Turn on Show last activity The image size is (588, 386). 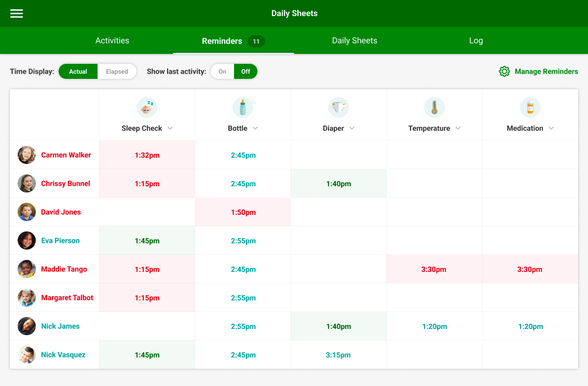coord(222,71)
